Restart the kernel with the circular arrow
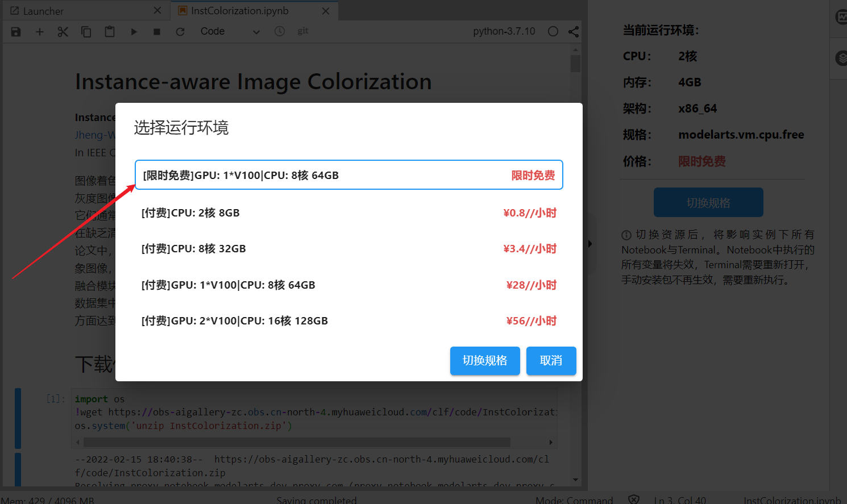Viewport: 847px width, 504px height. click(180, 32)
